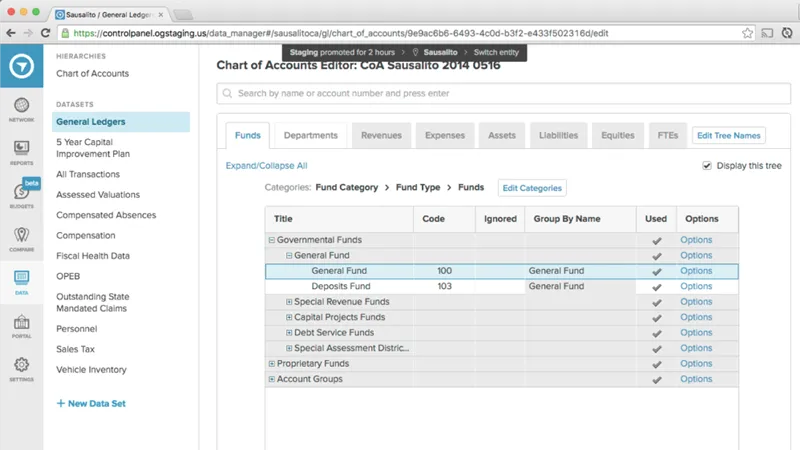Image resolution: width=800 pixels, height=450 pixels.
Task: Toggle the Display this tree checkbox
Action: (707, 165)
